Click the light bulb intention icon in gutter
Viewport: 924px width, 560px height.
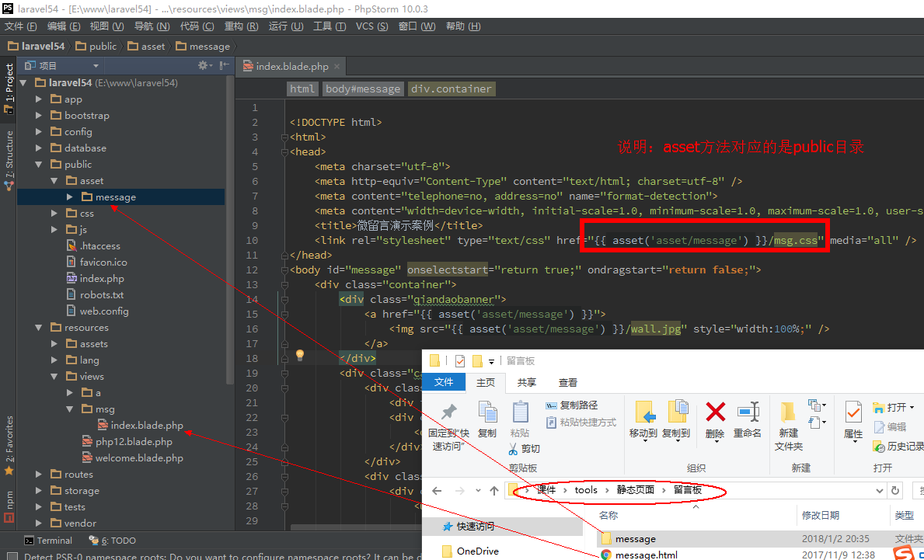point(299,355)
